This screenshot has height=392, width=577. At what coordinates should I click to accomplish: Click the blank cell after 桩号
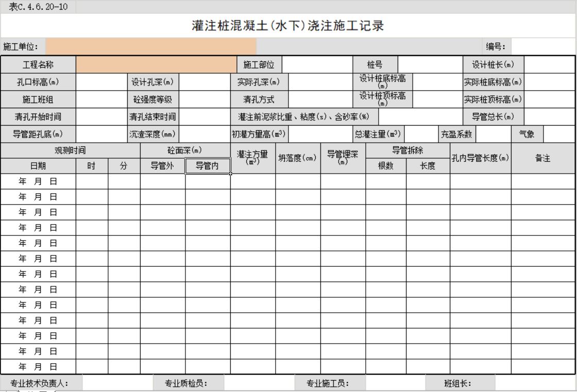point(430,65)
